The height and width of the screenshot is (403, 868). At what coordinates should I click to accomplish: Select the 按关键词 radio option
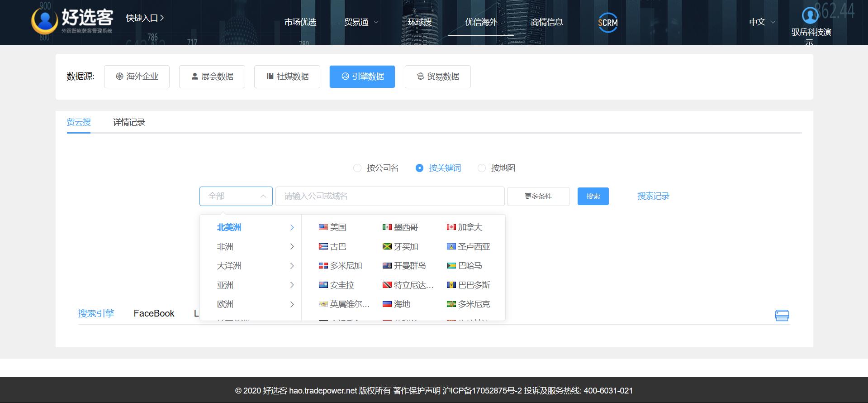[x=438, y=168]
